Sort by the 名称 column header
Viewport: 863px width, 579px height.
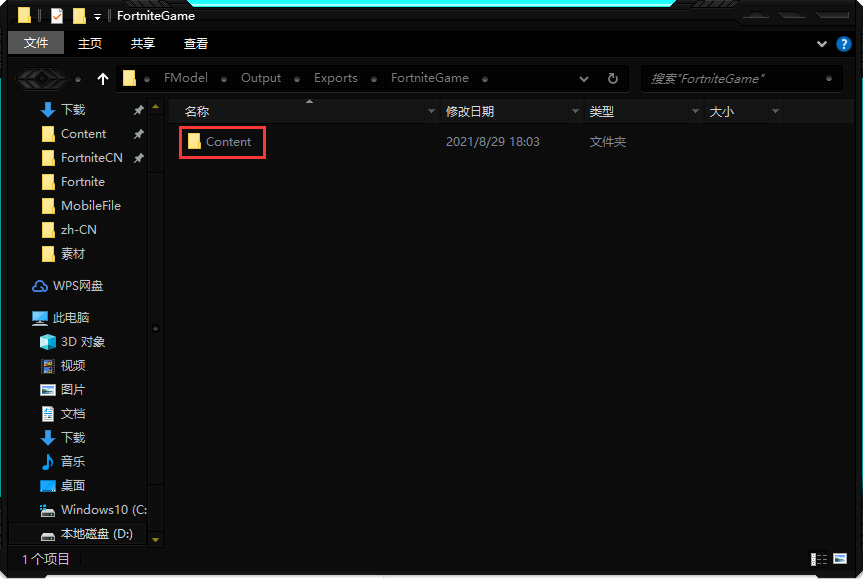coord(196,112)
